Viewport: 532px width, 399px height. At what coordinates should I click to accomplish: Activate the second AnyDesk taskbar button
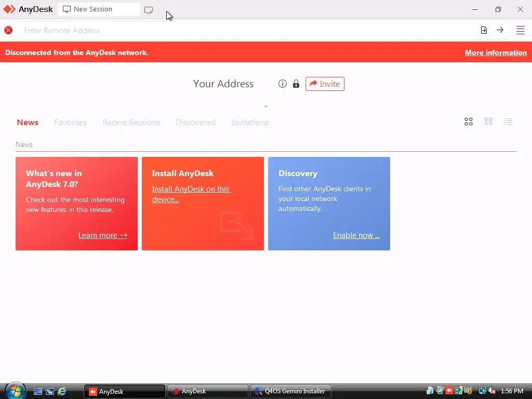pyautogui.click(x=208, y=391)
